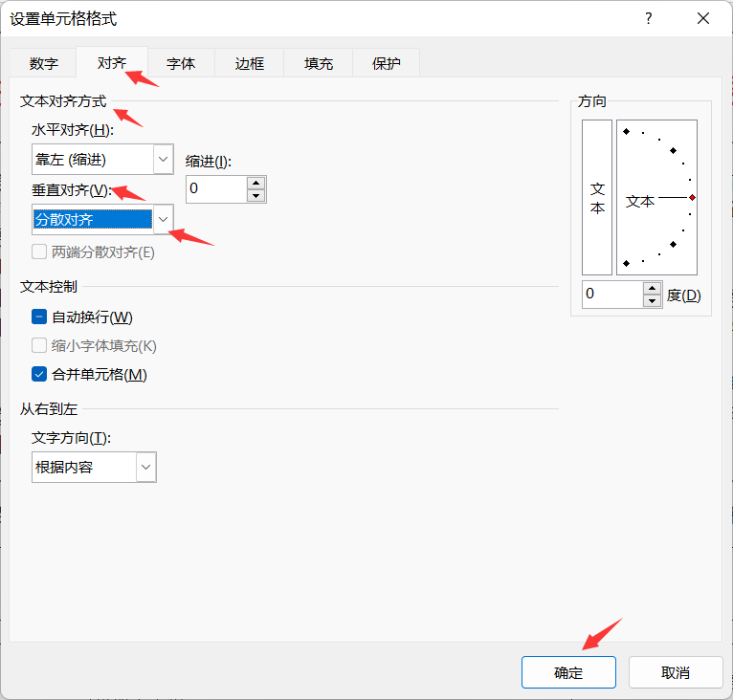Select the vertical 文本 orientation box
Viewport: 733px width, 700px height.
click(x=597, y=197)
